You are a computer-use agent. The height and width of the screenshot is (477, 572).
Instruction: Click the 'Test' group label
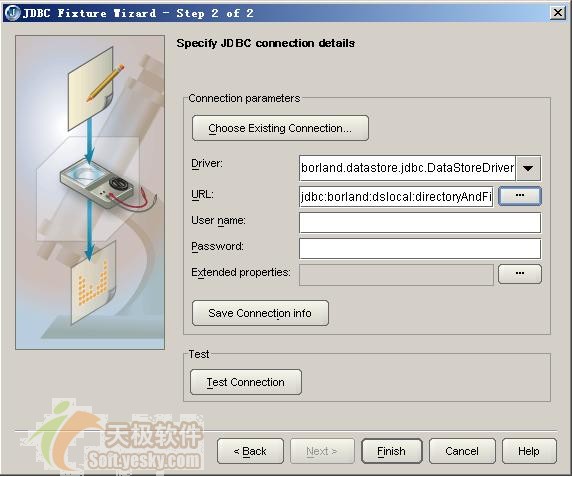[199, 354]
